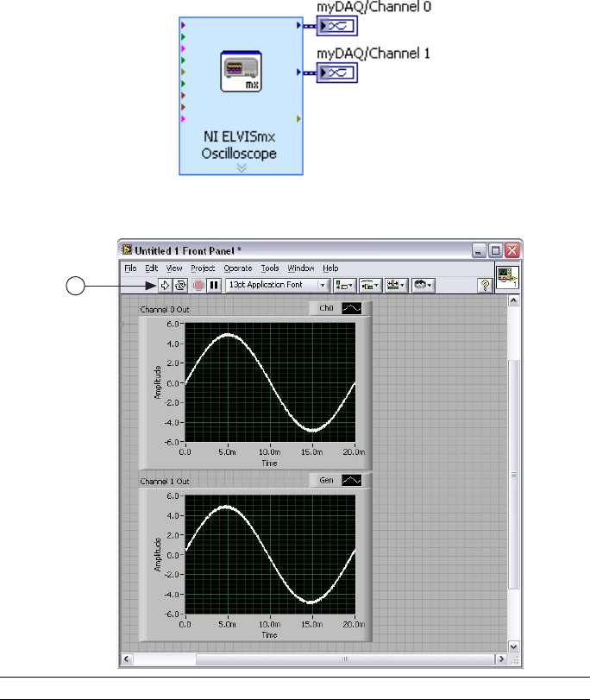
Task: Click the Channel 1 Out waveform plot area
Action: coord(270,554)
